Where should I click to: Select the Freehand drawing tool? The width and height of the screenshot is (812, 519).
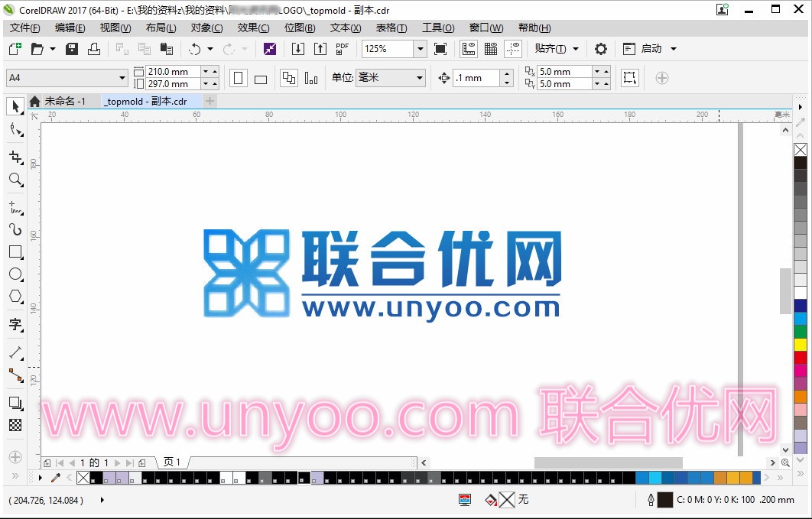pyautogui.click(x=15, y=208)
